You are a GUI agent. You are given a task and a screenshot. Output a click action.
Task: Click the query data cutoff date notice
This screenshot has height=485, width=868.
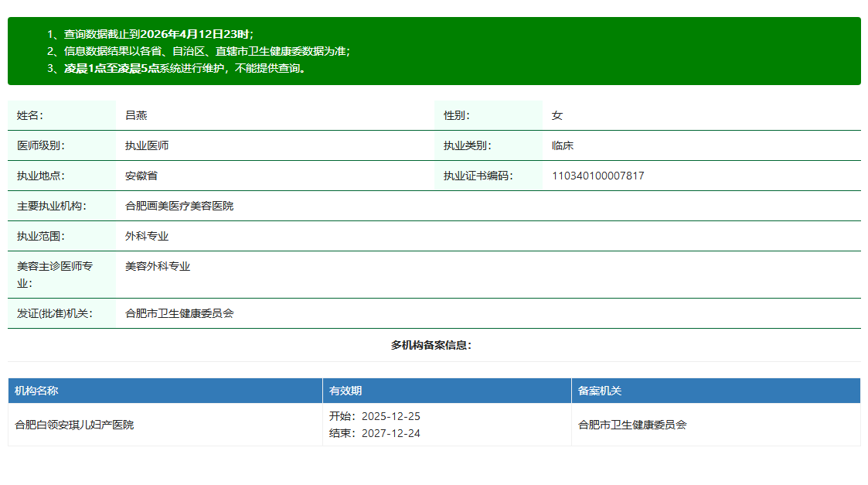(158, 34)
